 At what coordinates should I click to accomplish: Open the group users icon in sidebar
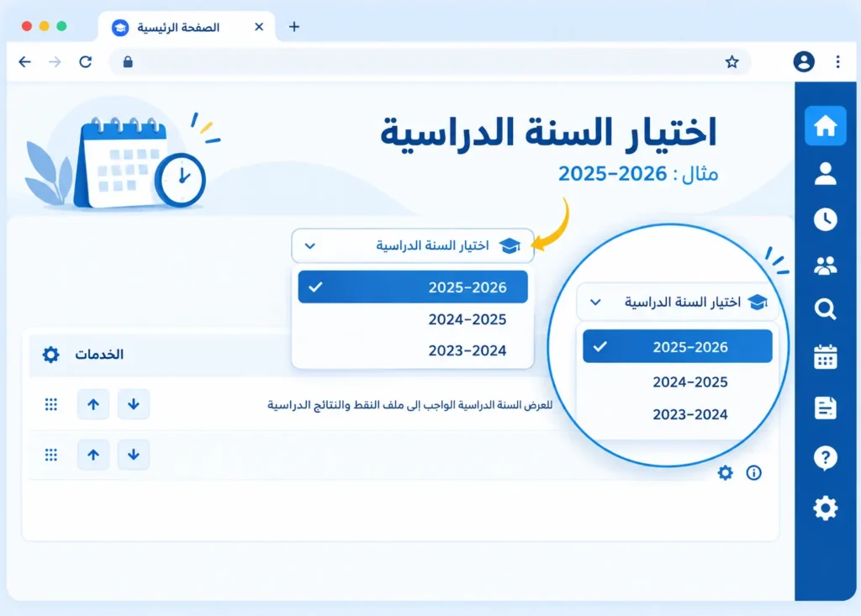coord(826,266)
